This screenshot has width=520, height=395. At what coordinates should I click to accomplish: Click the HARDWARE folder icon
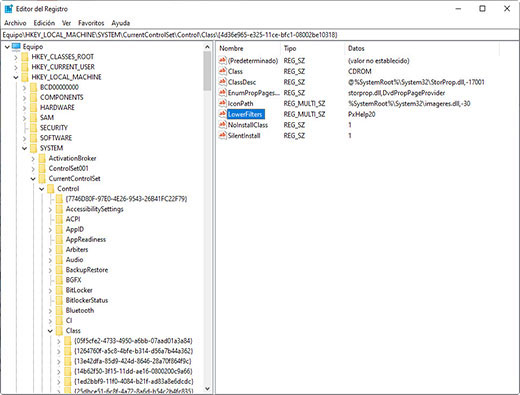point(33,107)
